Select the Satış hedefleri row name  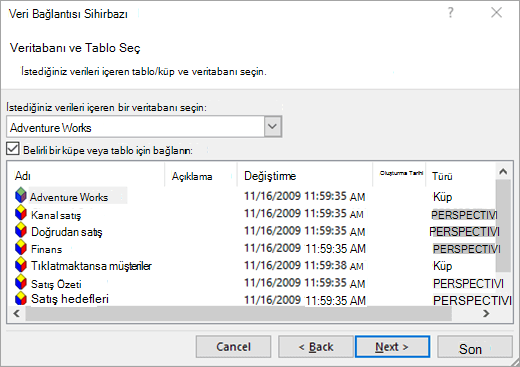click(x=70, y=299)
